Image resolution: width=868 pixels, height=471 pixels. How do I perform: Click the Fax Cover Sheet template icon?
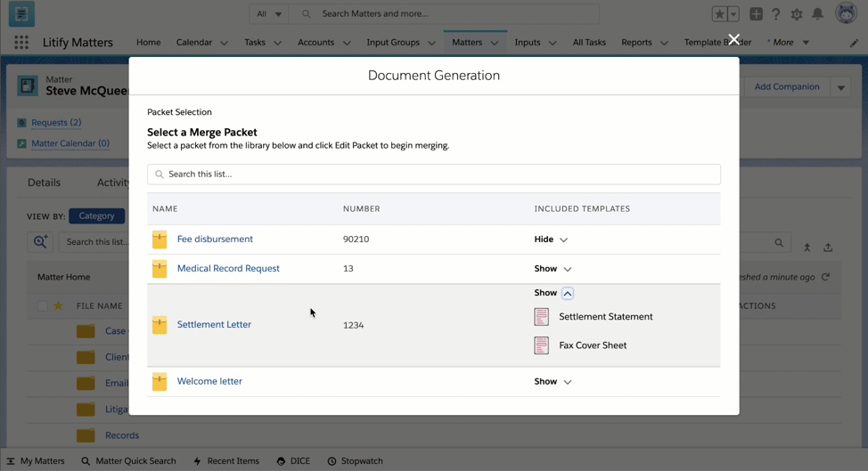(x=542, y=345)
